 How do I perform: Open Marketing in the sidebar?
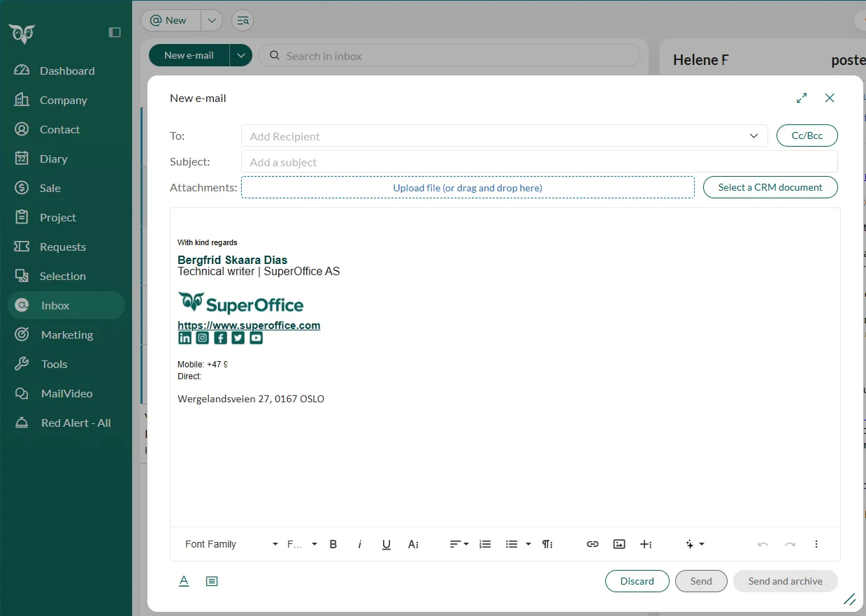[x=66, y=335]
